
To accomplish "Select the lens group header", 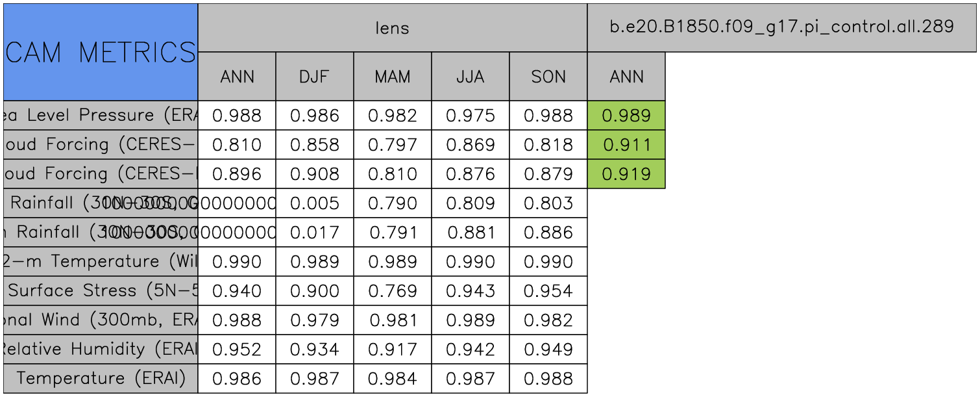I will [392, 28].
